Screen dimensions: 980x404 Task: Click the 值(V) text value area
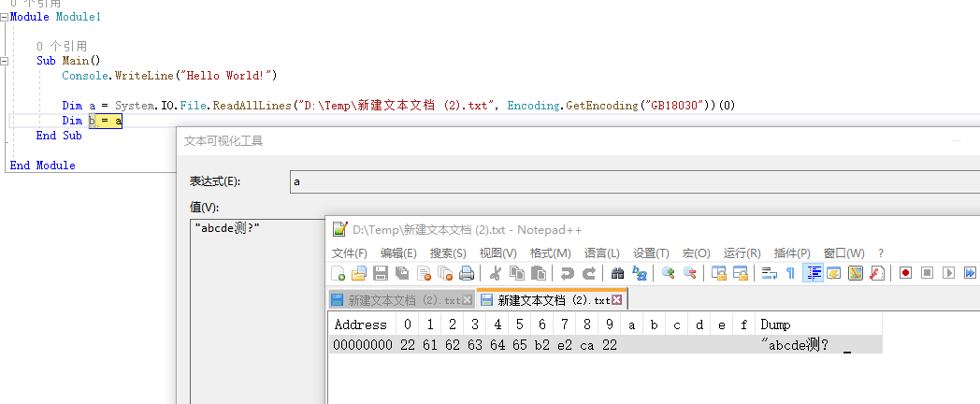tap(257, 311)
